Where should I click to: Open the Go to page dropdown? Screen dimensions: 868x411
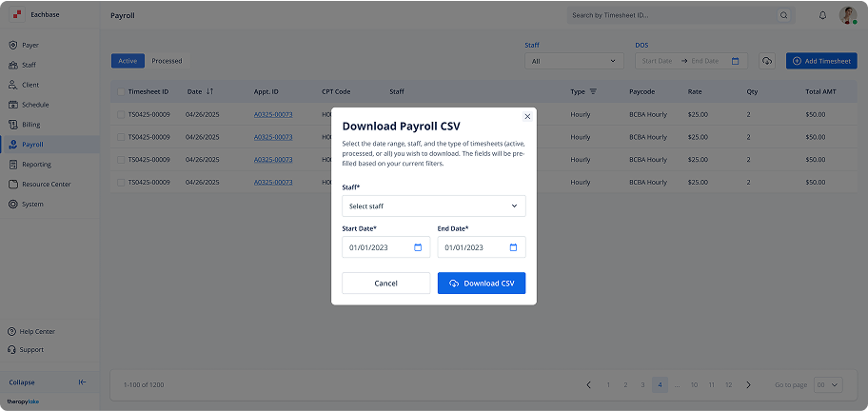click(828, 384)
